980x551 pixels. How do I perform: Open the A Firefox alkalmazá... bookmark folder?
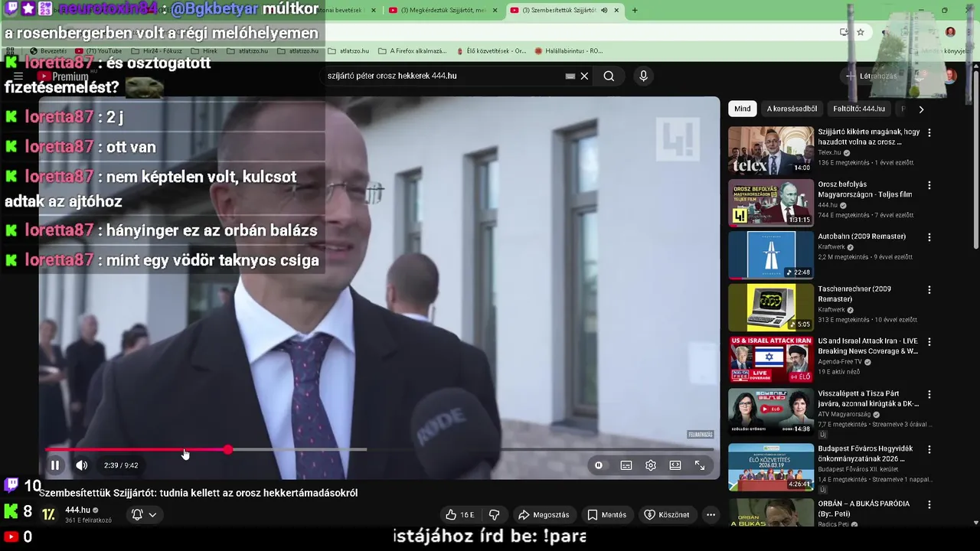coord(413,51)
